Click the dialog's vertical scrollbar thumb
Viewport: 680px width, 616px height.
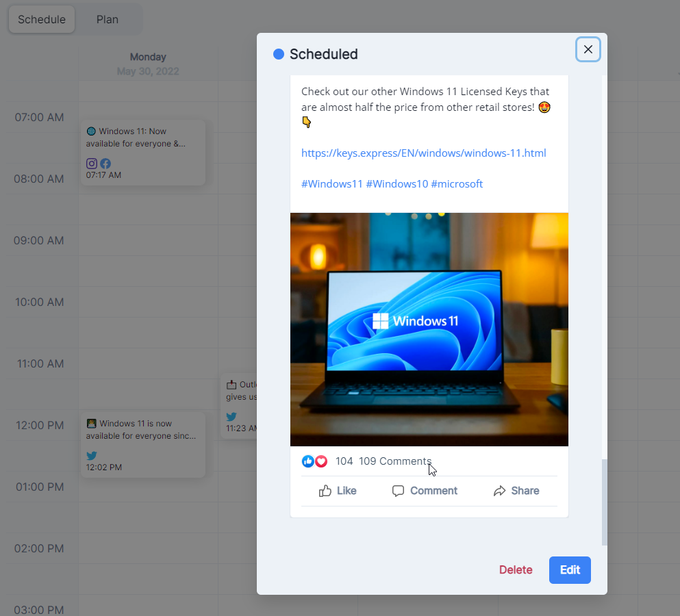pyautogui.click(x=604, y=502)
